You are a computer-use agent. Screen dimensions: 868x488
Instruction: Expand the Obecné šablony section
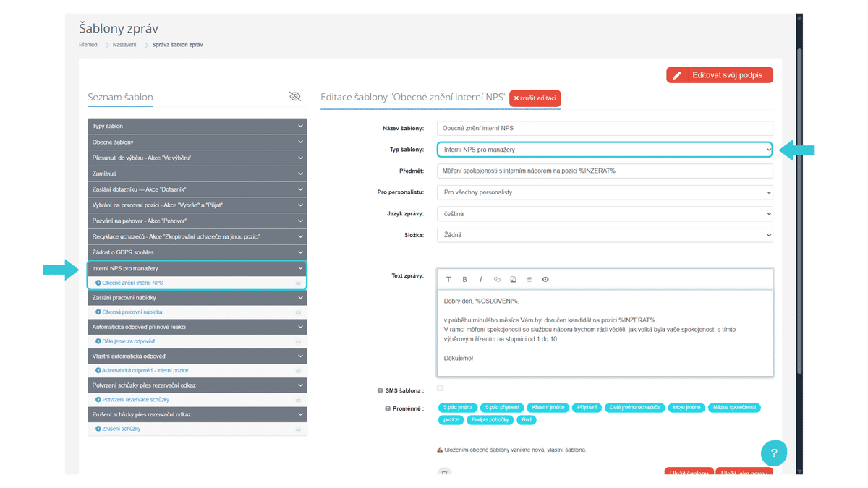coord(197,142)
